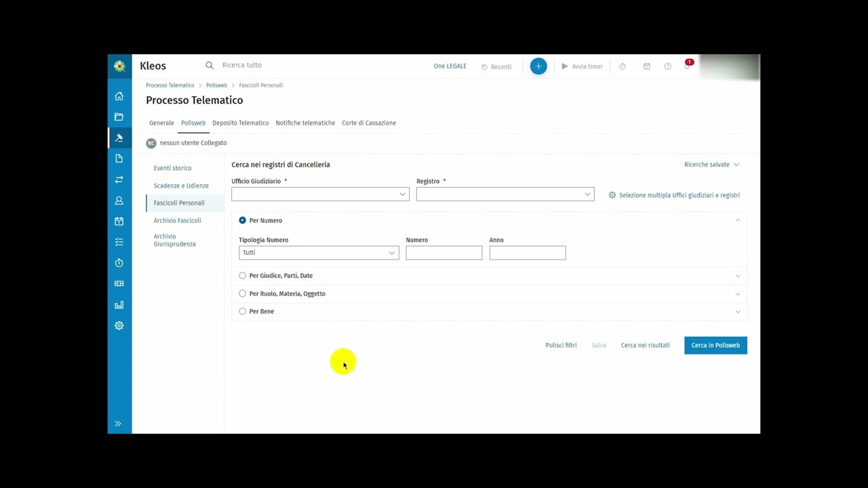Open the notifications bell icon
This screenshot has width=868, height=488.
pyautogui.click(x=687, y=66)
